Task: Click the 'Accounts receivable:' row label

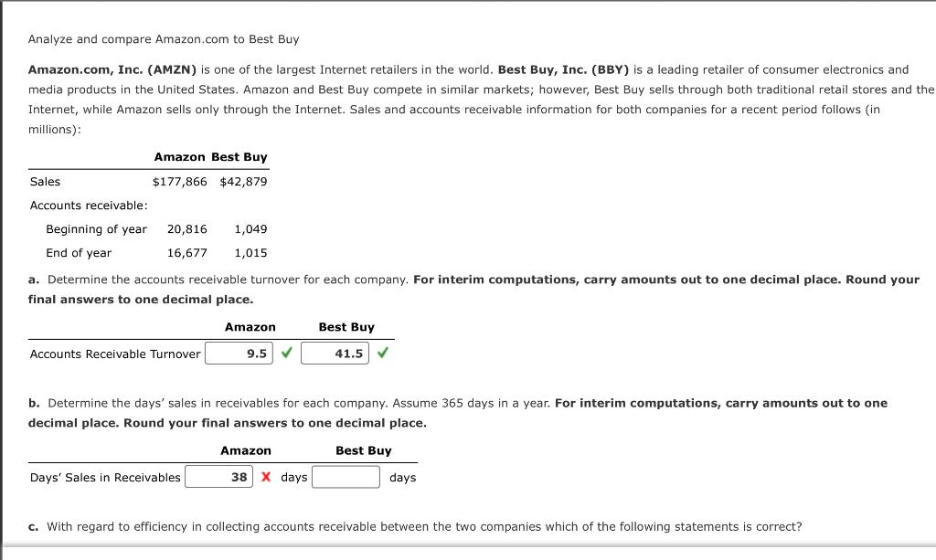Action: [x=89, y=206]
